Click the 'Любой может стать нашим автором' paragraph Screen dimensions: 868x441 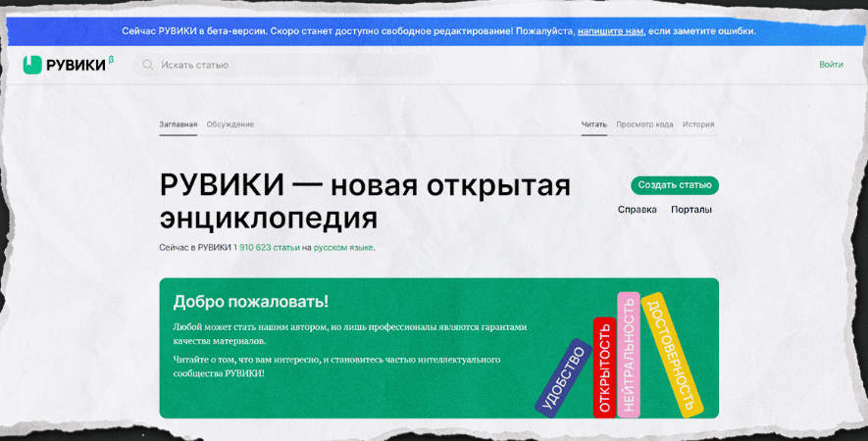click(x=349, y=333)
